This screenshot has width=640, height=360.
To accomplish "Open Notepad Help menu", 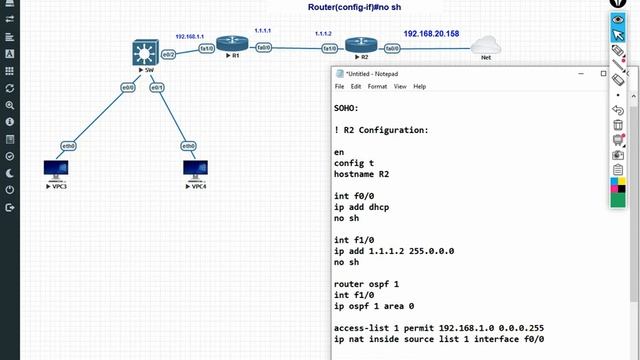I will [420, 87].
